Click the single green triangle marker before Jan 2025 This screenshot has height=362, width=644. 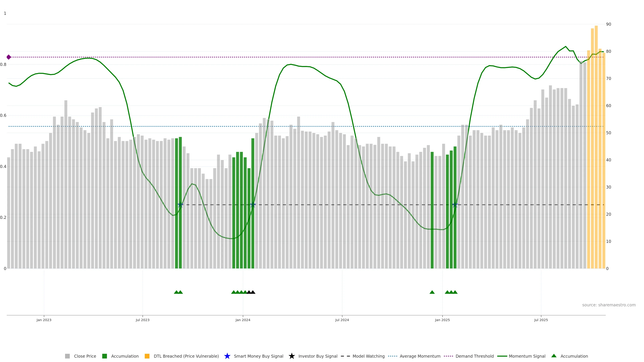pyautogui.click(x=432, y=292)
